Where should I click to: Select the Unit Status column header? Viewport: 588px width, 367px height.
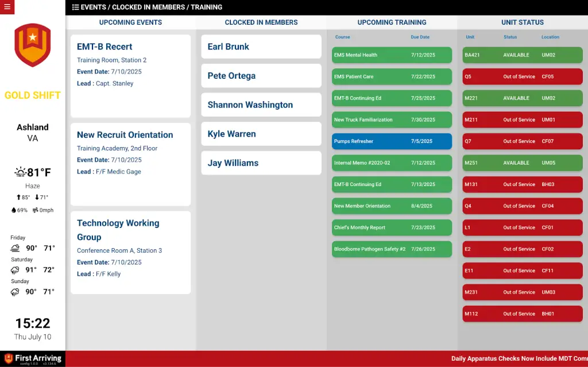click(x=523, y=22)
